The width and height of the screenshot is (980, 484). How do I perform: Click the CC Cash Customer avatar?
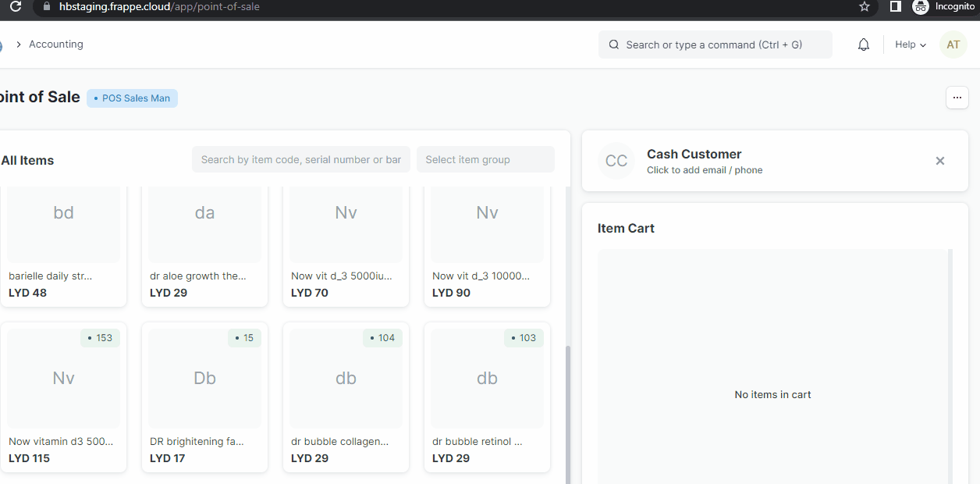616,161
